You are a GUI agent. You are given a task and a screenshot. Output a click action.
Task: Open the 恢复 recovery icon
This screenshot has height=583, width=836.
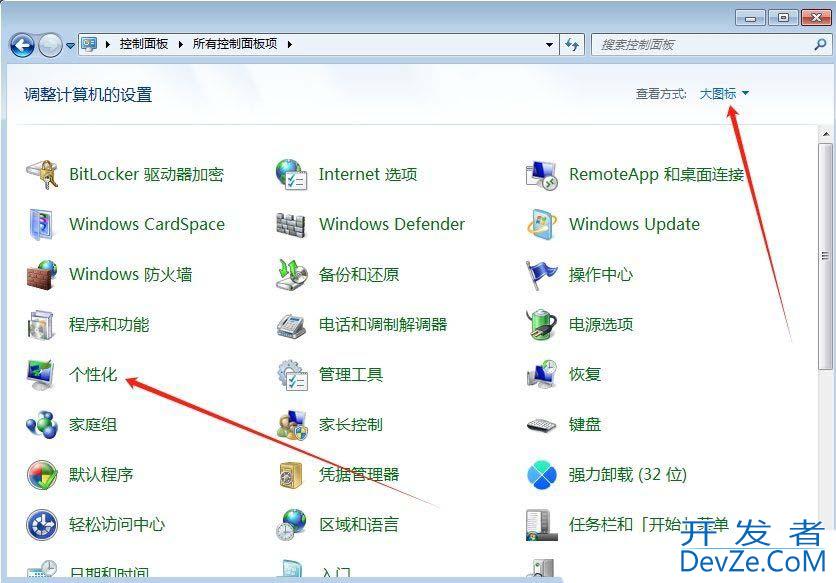[541, 374]
